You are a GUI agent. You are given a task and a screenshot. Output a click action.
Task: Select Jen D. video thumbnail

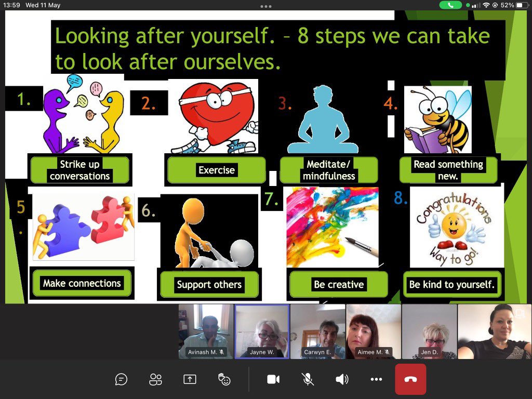(x=429, y=331)
